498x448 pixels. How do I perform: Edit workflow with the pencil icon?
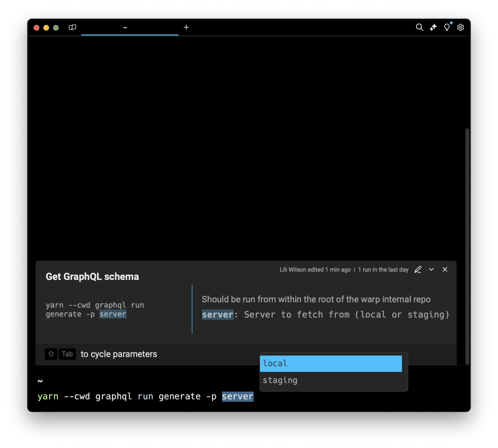(418, 270)
